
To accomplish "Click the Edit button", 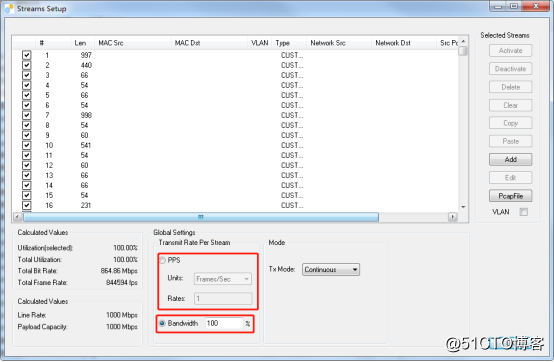I will 511,178.
